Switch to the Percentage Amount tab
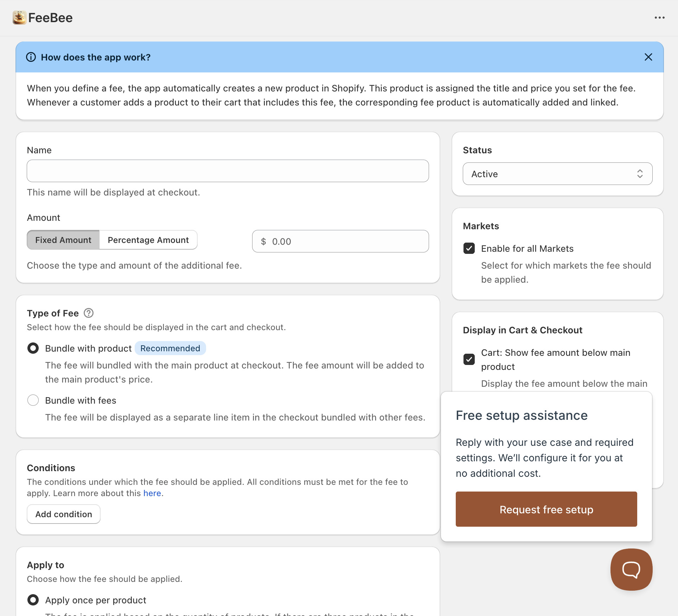 [x=148, y=240]
